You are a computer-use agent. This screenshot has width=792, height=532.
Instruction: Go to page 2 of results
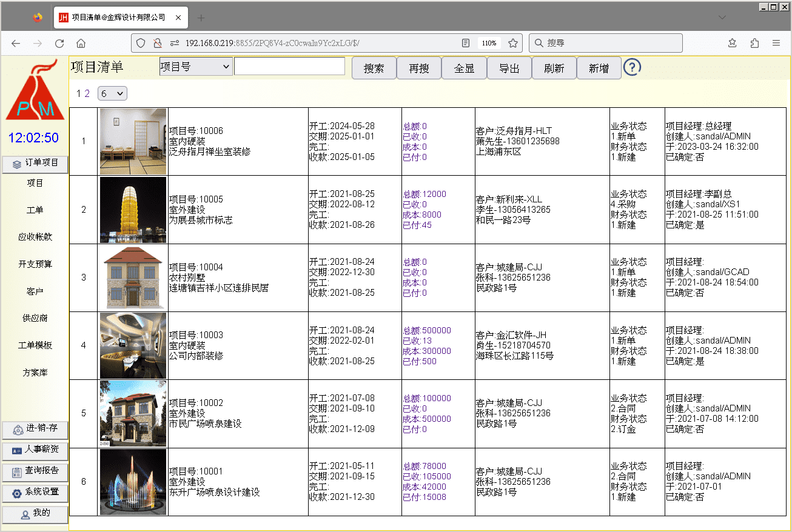(x=87, y=93)
